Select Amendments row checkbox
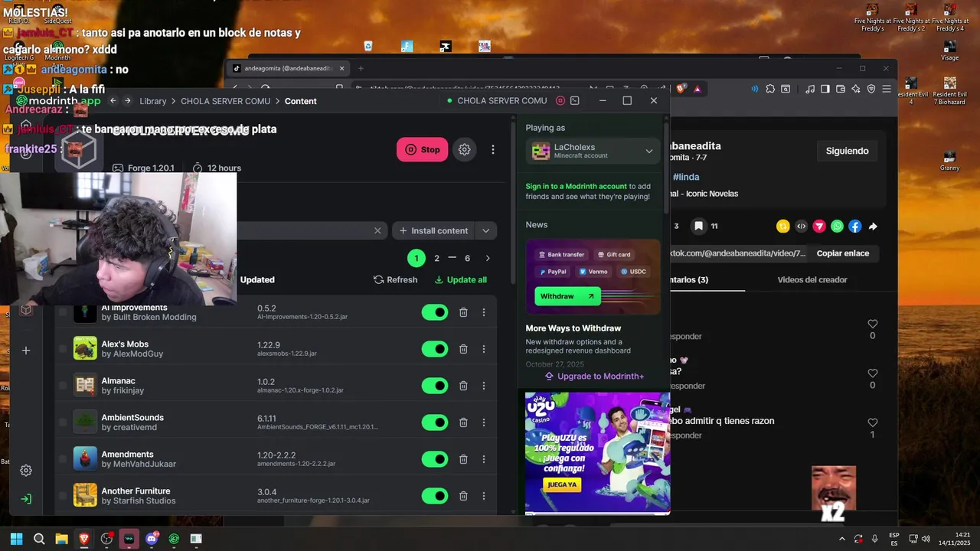The height and width of the screenshot is (551, 980). click(x=63, y=459)
